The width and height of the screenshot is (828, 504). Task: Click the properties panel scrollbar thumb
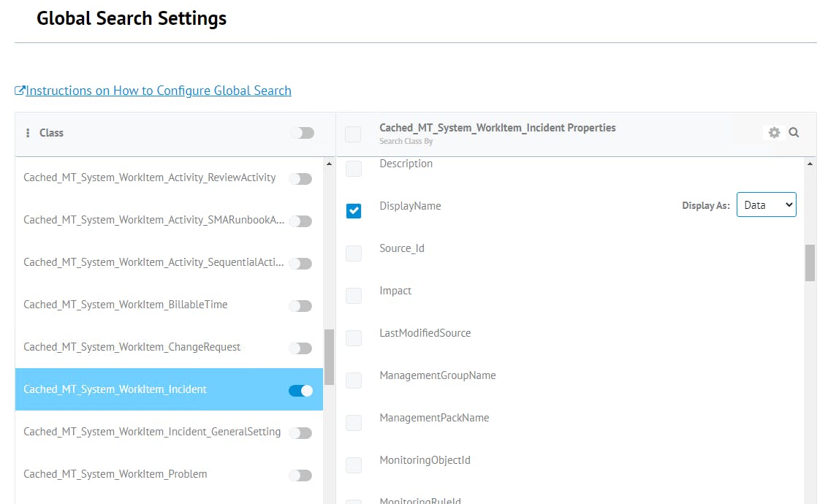pos(810,263)
